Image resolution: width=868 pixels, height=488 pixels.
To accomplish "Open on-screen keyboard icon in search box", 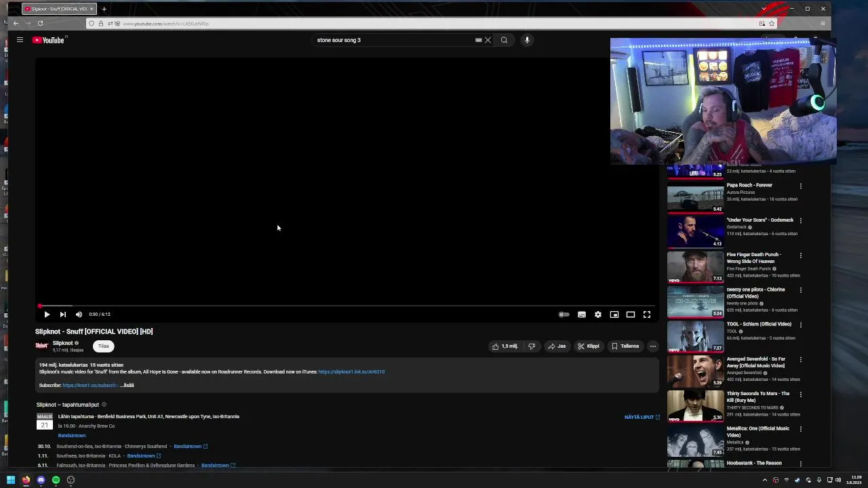I will 478,40.
